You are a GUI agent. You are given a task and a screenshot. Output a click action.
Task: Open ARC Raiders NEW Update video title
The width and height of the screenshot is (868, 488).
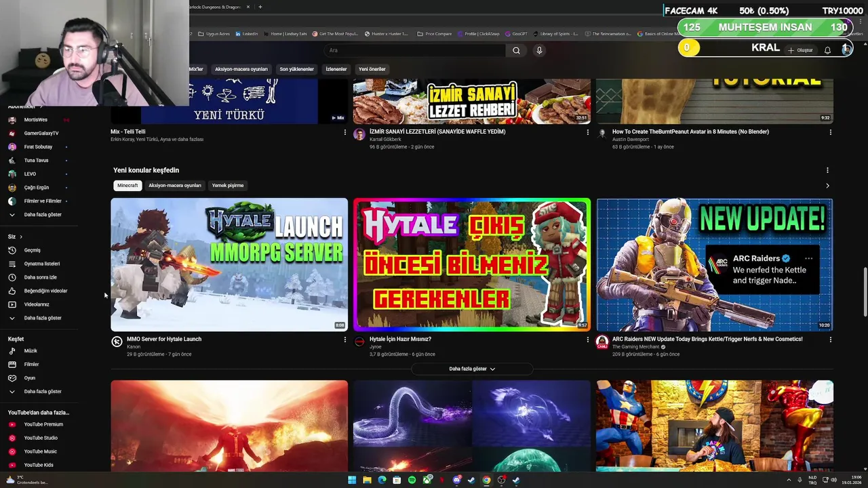(x=707, y=339)
